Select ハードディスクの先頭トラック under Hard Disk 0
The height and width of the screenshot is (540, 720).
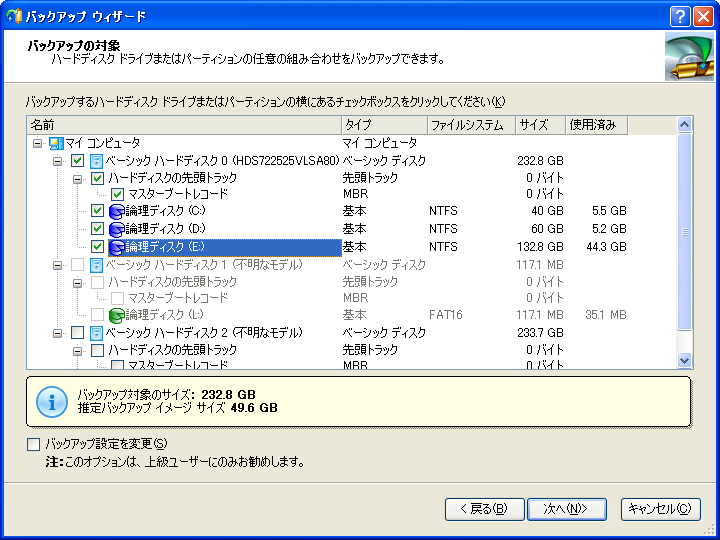[x=173, y=178]
